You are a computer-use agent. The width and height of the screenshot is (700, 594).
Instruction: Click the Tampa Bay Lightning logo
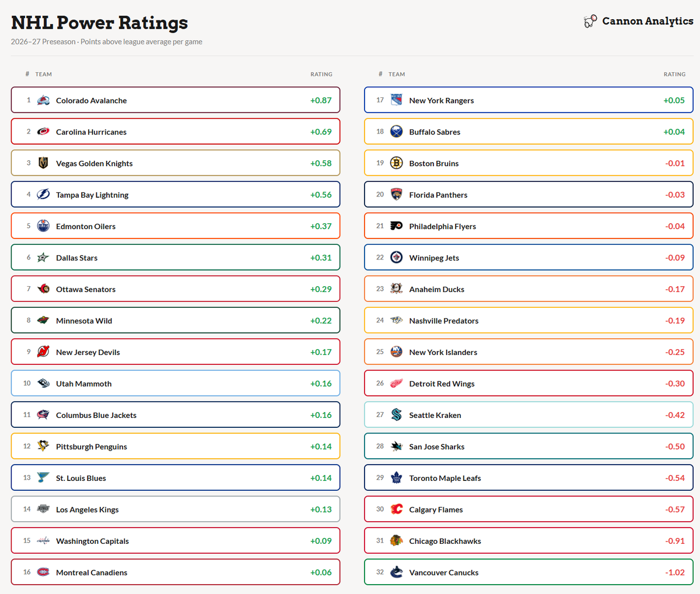(x=43, y=195)
